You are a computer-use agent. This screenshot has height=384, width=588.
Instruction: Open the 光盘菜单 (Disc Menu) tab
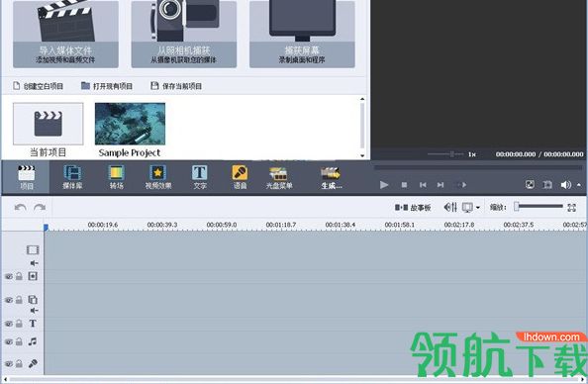(279, 177)
